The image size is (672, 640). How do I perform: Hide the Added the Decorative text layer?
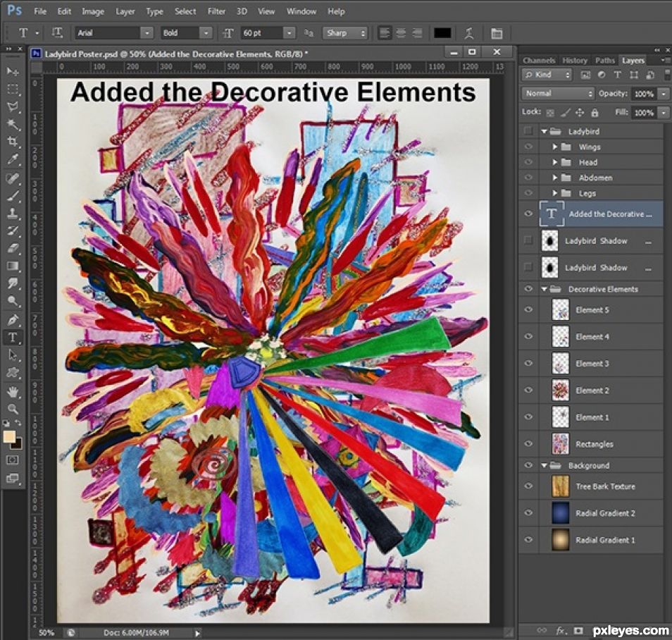pyautogui.click(x=528, y=214)
